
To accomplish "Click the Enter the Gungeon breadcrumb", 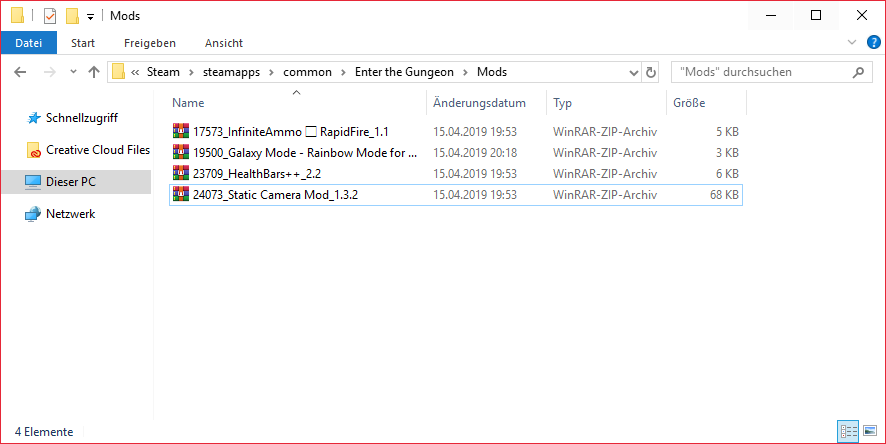I will [x=404, y=72].
